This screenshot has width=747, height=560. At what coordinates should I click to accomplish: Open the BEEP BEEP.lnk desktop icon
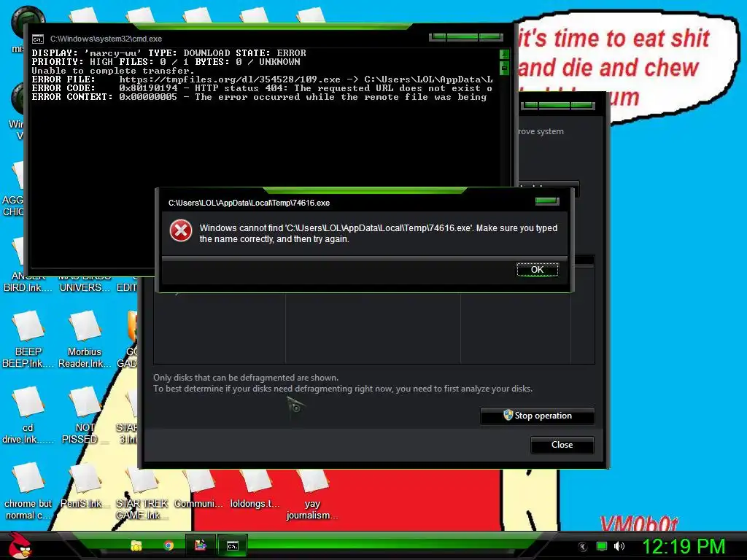(28, 340)
